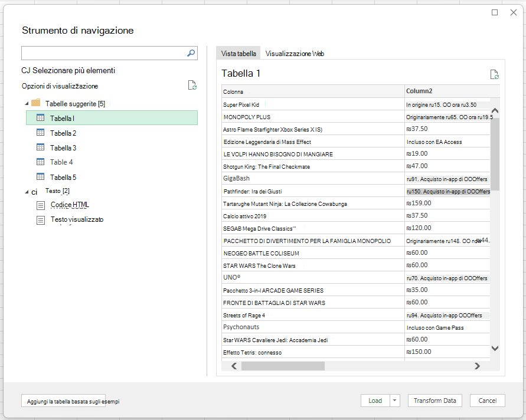Click the document icon of Codice HTML
The image size is (526, 420).
41,205
